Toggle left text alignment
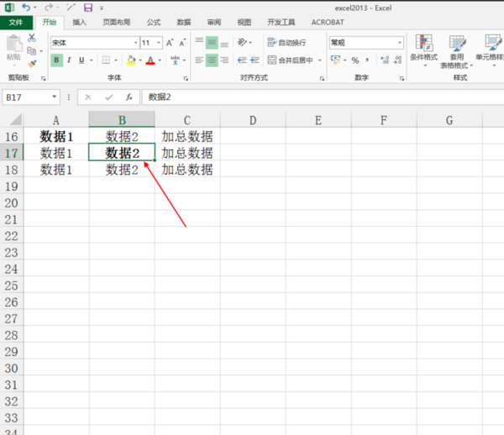This screenshot has height=435, width=504. pos(199,60)
